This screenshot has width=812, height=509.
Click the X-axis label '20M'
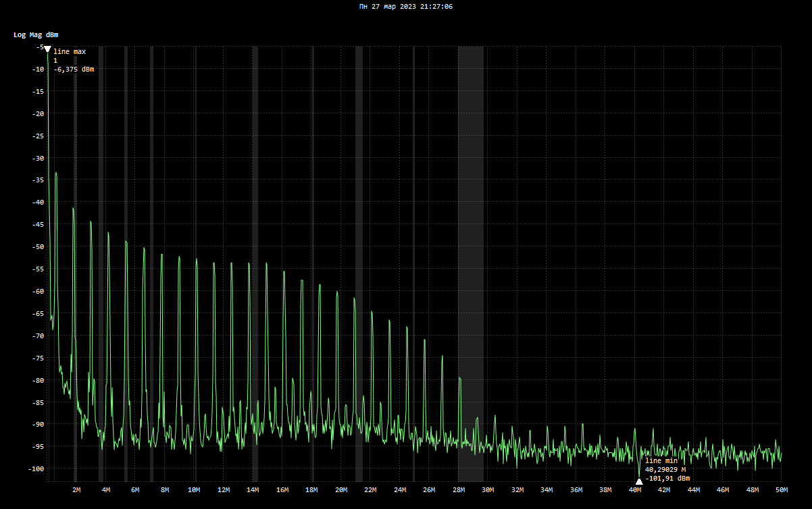pos(341,489)
